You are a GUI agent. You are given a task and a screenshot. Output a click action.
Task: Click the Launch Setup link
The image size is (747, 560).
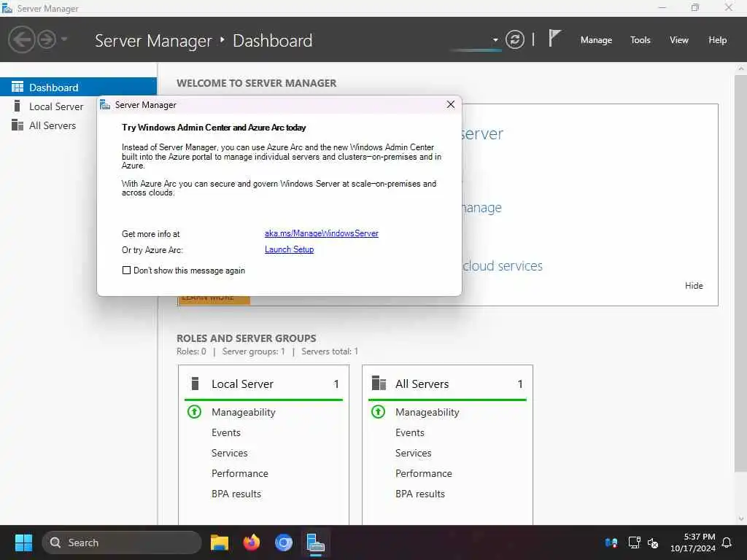click(x=289, y=249)
